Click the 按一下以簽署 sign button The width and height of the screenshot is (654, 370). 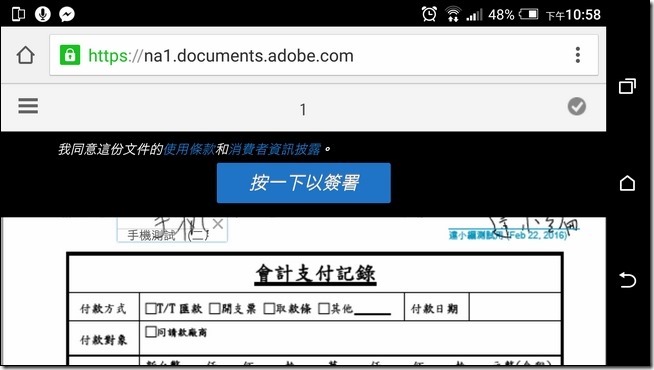(x=304, y=183)
